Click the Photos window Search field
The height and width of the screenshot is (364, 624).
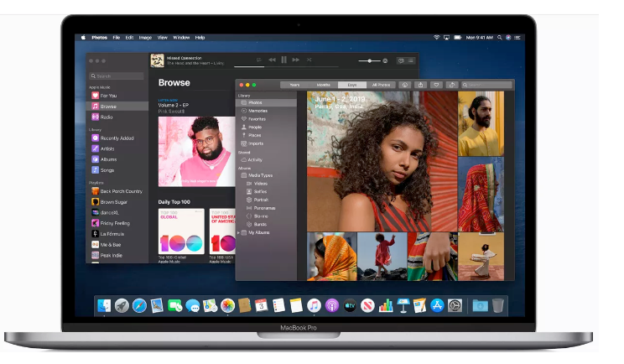tap(486, 85)
